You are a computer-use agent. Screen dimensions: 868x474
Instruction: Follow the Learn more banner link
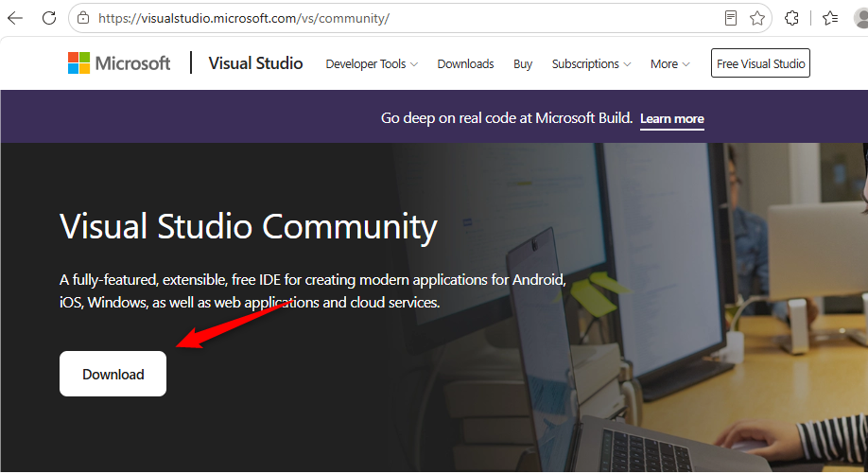pos(672,118)
